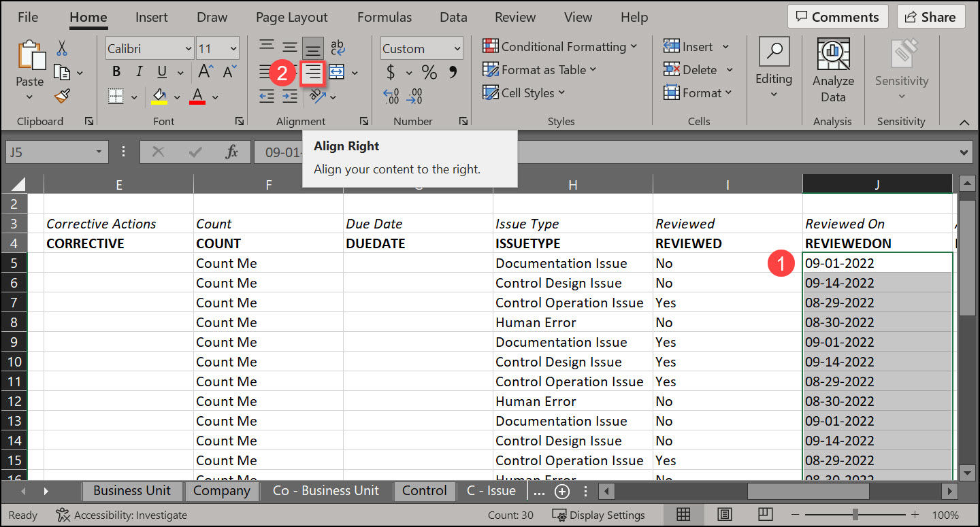The height and width of the screenshot is (527, 980).
Task: Click the Comma Style icon
Action: (453, 72)
